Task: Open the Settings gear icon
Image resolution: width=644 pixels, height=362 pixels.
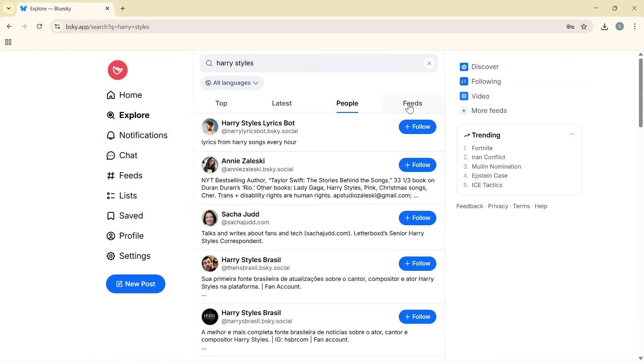Action: [111, 256]
